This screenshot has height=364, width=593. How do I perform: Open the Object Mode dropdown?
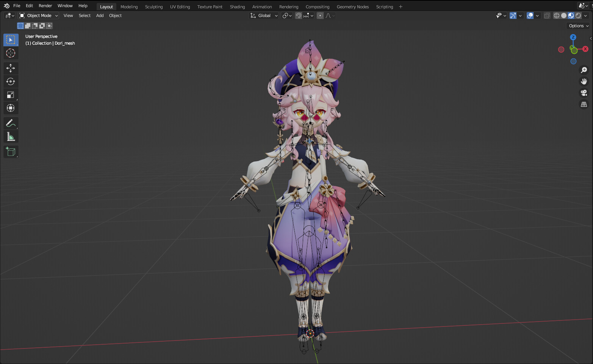pos(39,16)
